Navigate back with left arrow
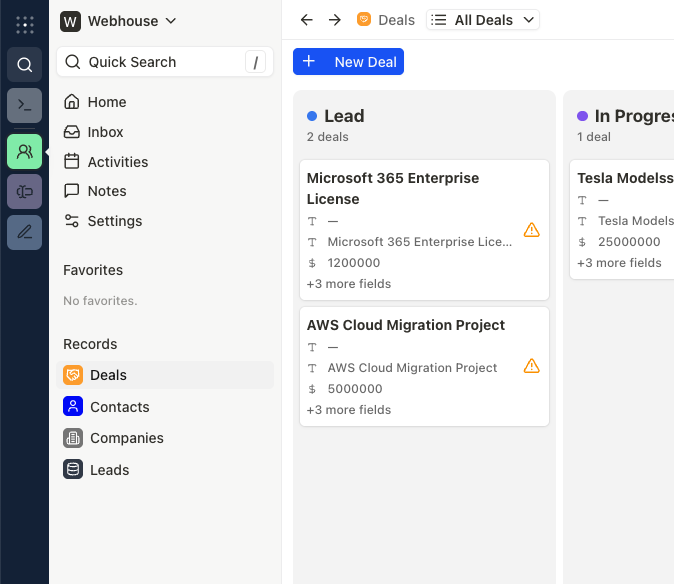The height and width of the screenshot is (584, 674). pos(306,20)
